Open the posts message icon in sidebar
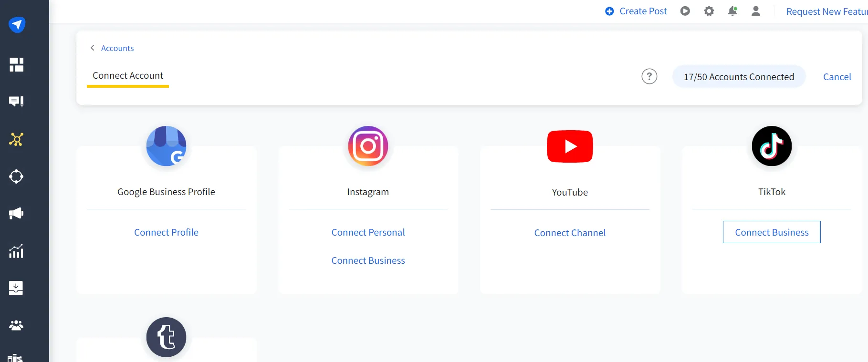This screenshot has height=362, width=868. tap(16, 101)
